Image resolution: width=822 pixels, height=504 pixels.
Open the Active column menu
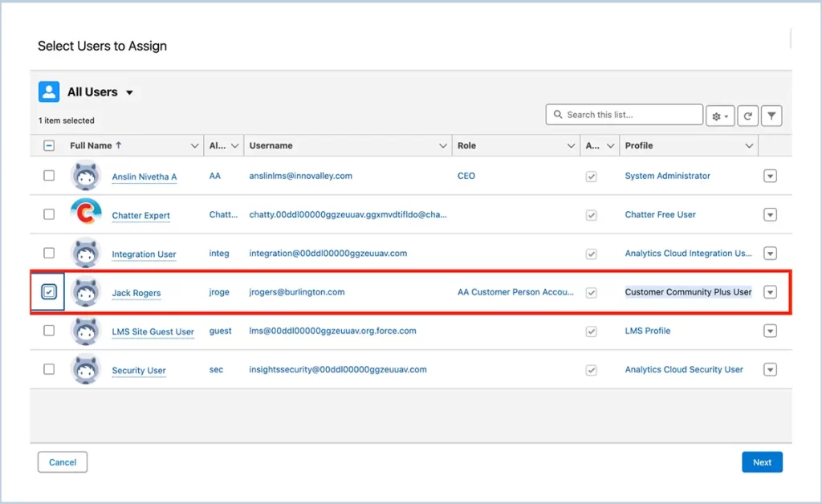(610, 145)
